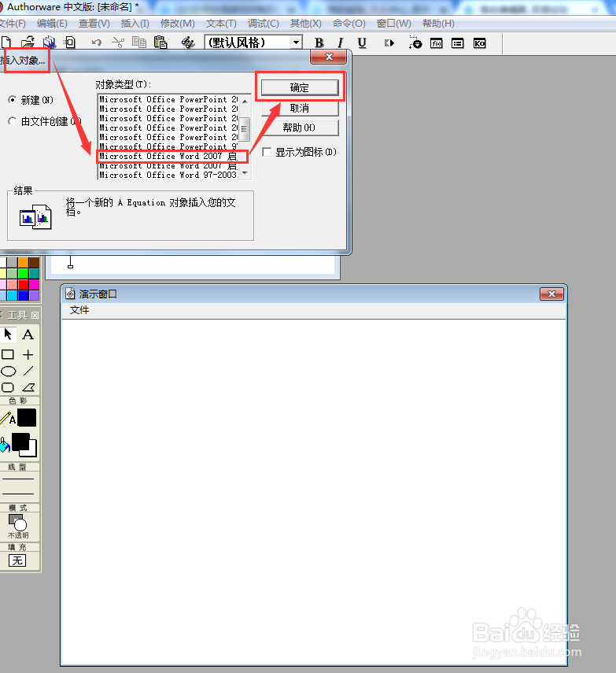The width and height of the screenshot is (616, 673).
Task: Click the Find toolbar icon
Action: coord(188,43)
